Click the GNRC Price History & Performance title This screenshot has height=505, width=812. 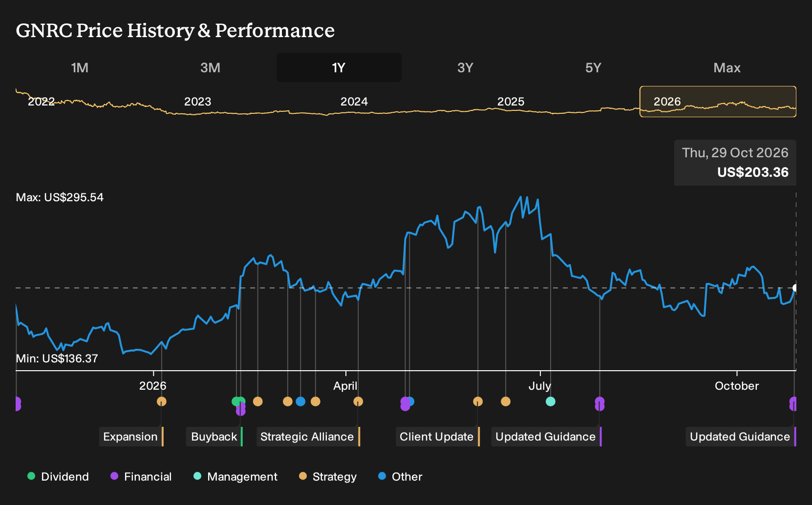175,30
